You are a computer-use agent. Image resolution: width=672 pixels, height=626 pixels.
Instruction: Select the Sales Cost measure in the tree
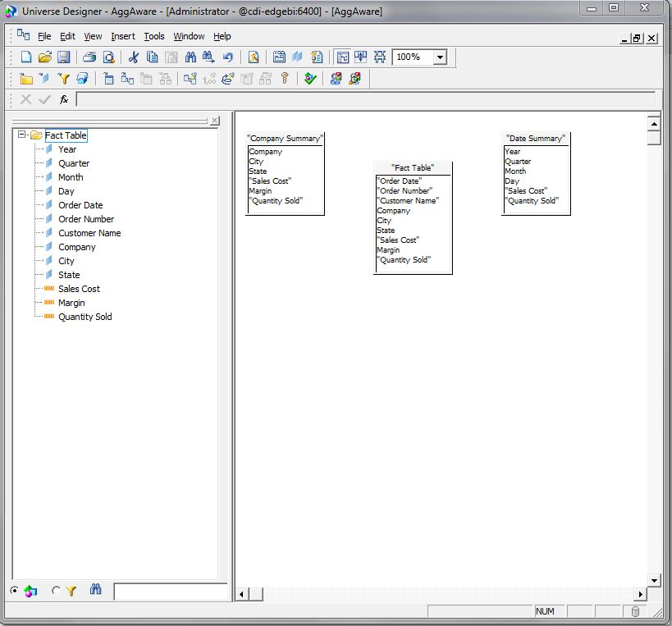pyautogui.click(x=79, y=290)
